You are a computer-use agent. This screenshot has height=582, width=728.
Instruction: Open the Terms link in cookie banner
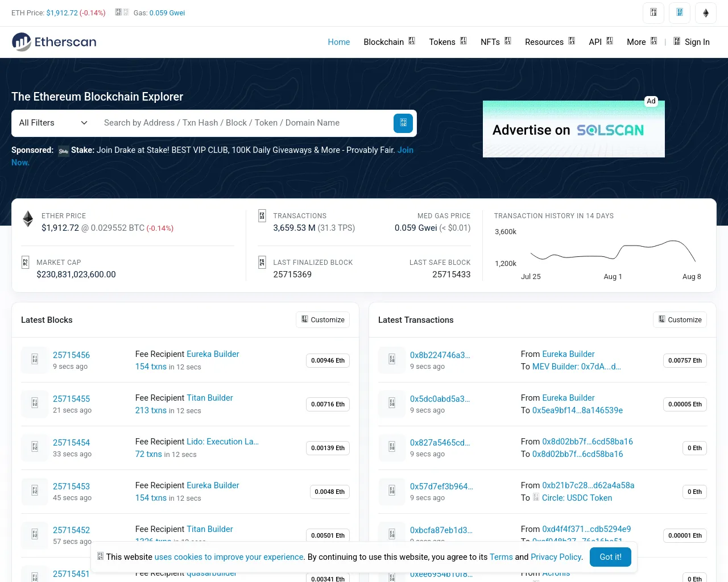(501, 557)
